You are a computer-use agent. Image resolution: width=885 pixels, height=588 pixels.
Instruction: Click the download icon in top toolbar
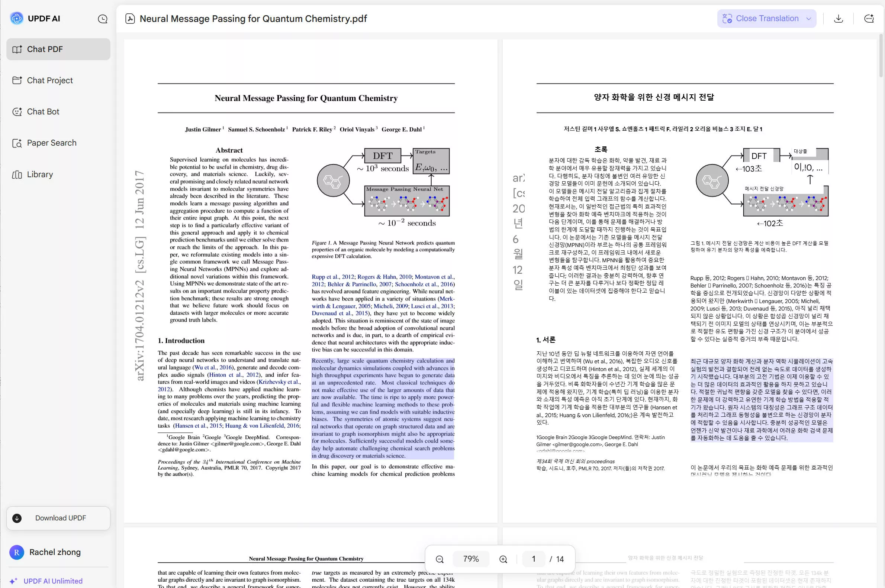(x=839, y=19)
